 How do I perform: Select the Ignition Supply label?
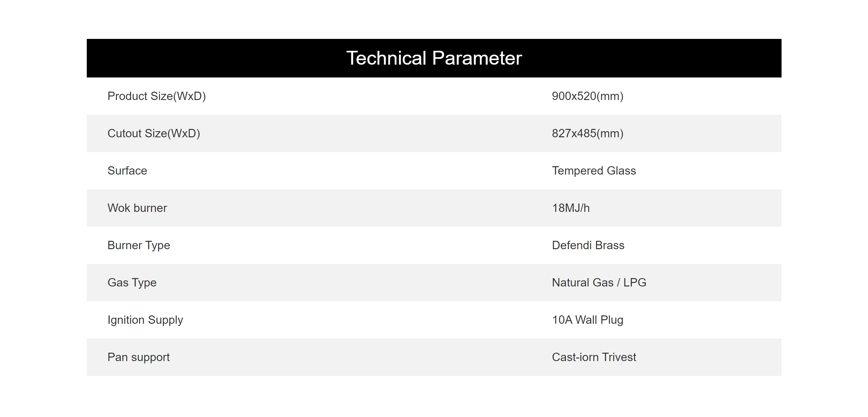(x=145, y=320)
